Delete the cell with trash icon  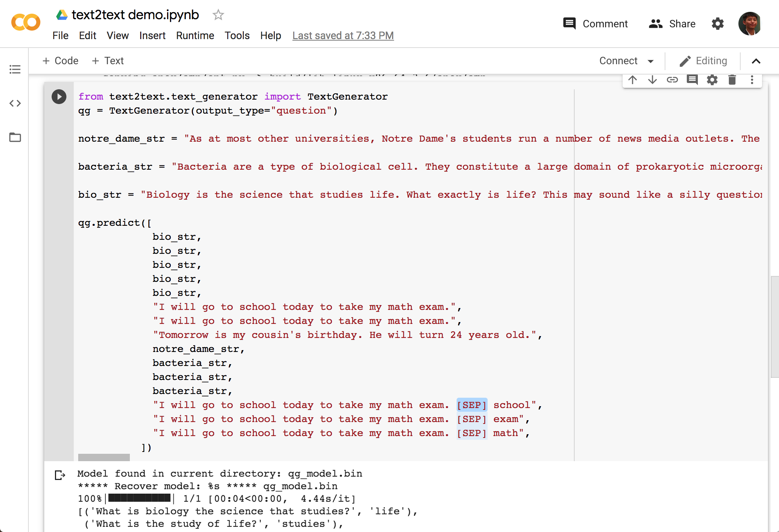tap(732, 80)
